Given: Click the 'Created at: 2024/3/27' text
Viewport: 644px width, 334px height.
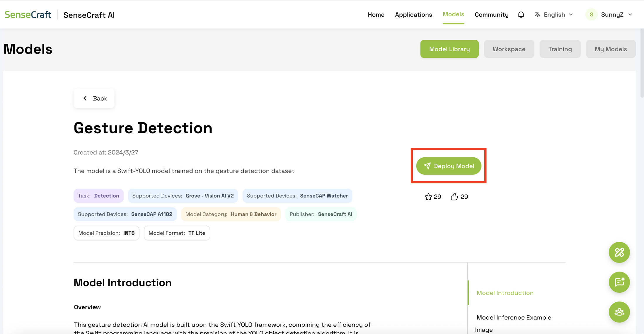Looking at the screenshot, I should [x=106, y=152].
